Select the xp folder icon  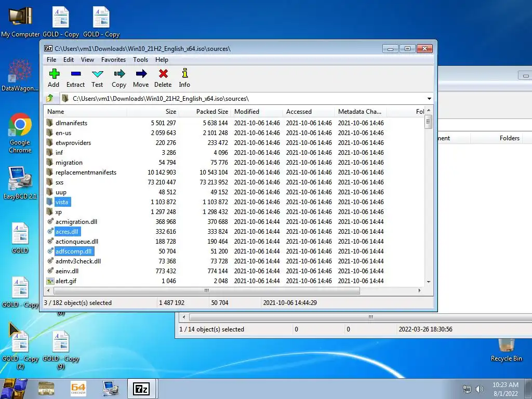(50, 212)
